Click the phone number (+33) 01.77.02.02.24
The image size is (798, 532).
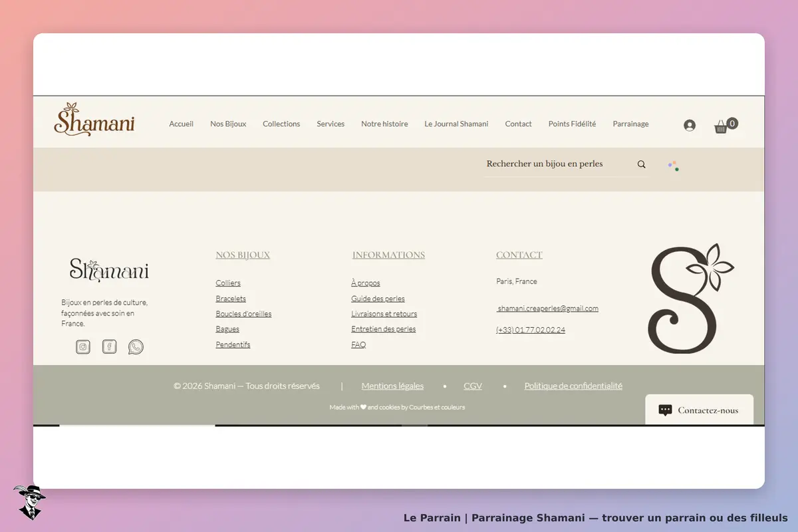531,330
